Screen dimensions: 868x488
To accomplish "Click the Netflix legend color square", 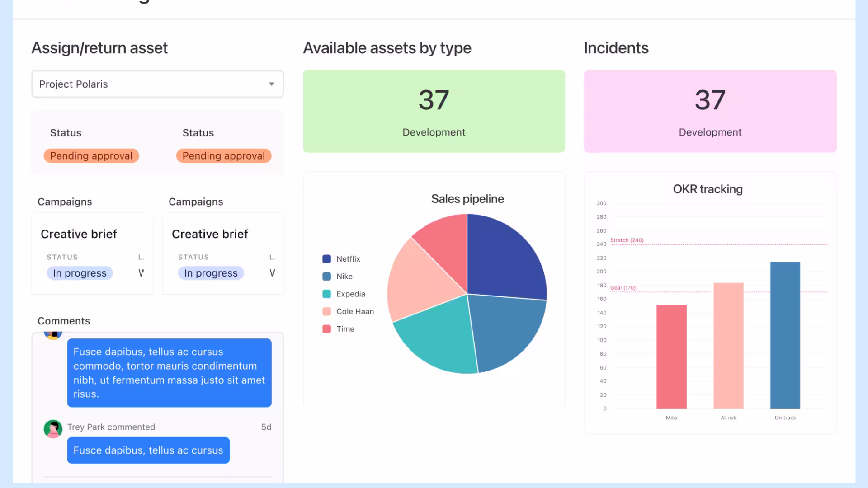I will pyautogui.click(x=326, y=259).
